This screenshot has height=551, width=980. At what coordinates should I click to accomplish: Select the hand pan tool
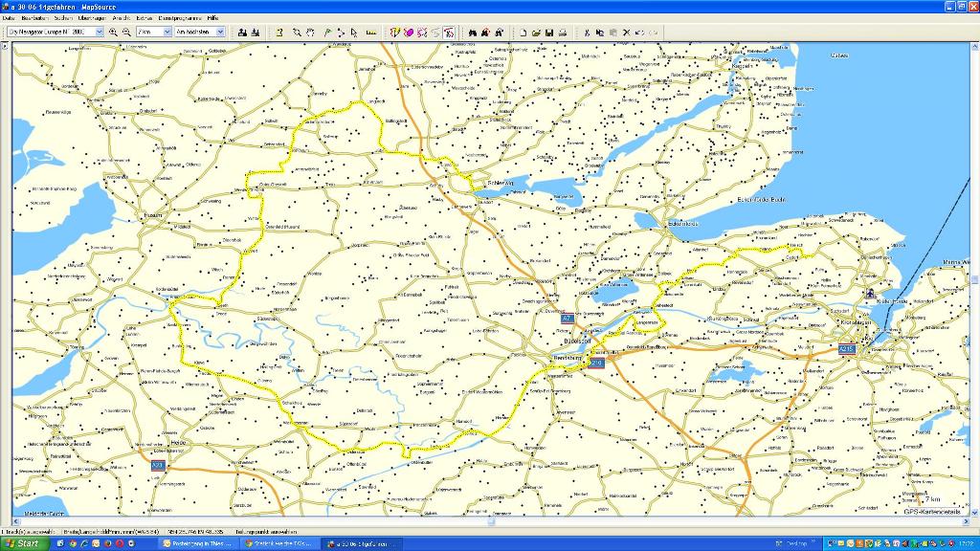311,32
